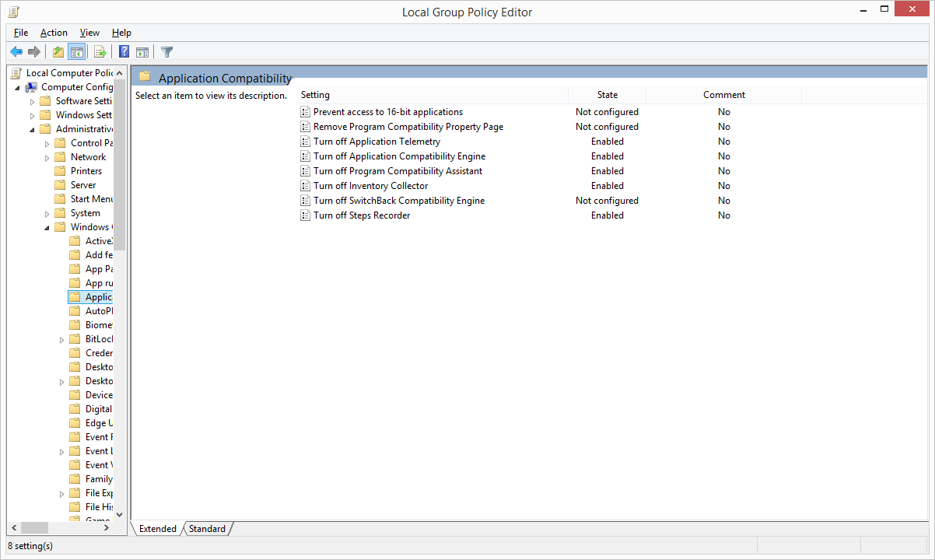The image size is (935, 560).
Task: Go back with the blue Back arrow
Action: (x=16, y=52)
